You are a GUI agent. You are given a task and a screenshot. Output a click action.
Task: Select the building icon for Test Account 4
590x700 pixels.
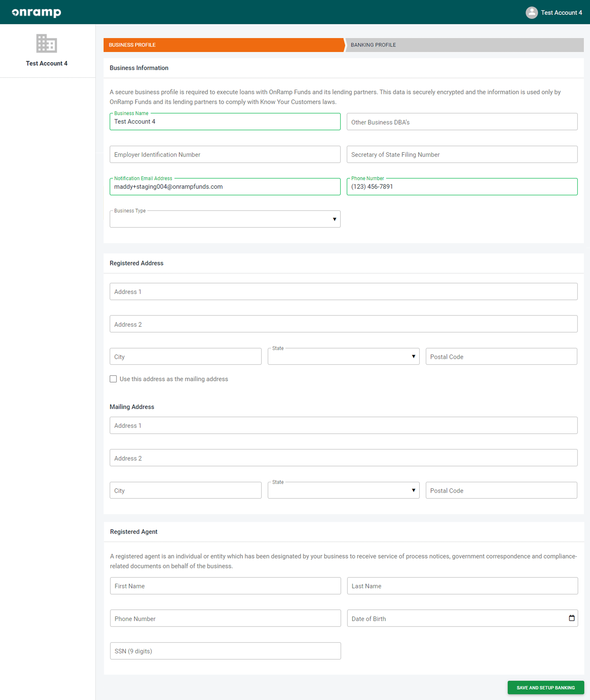pos(46,43)
